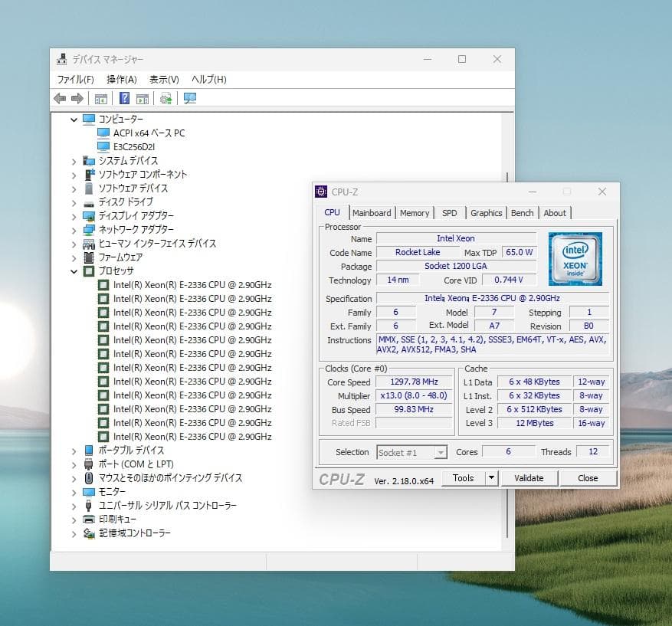Screen dimensions: 672x626
Task: Click the Tools button in CPU-Z
Action: click(x=464, y=478)
